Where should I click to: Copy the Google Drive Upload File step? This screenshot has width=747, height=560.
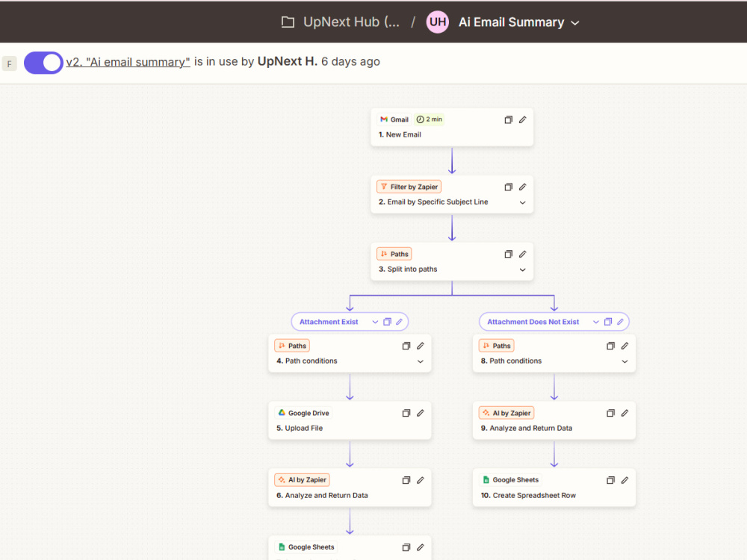[x=406, y=414]
